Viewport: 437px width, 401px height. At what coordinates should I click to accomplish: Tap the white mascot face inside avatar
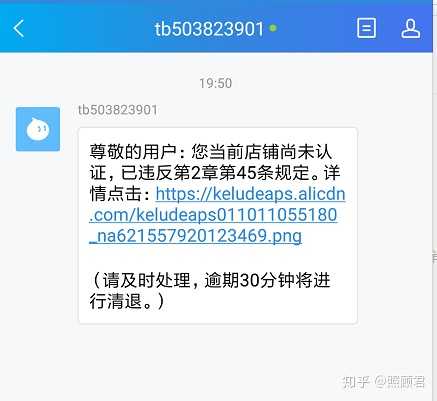pyautogui.click(x=38, y=129)
